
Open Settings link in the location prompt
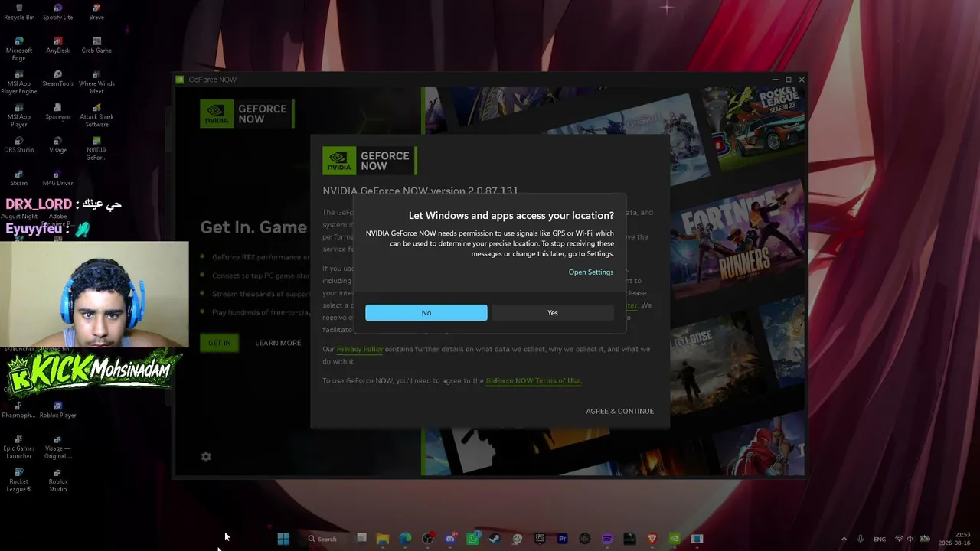[x=590, y=272]
